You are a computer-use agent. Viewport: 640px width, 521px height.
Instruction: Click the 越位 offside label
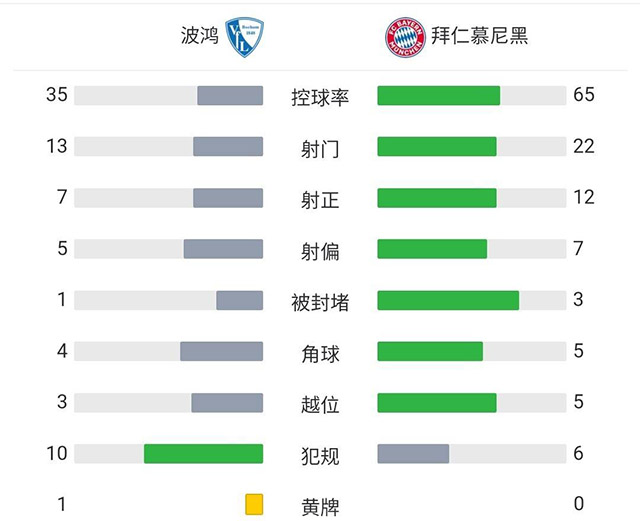(320, 404)
